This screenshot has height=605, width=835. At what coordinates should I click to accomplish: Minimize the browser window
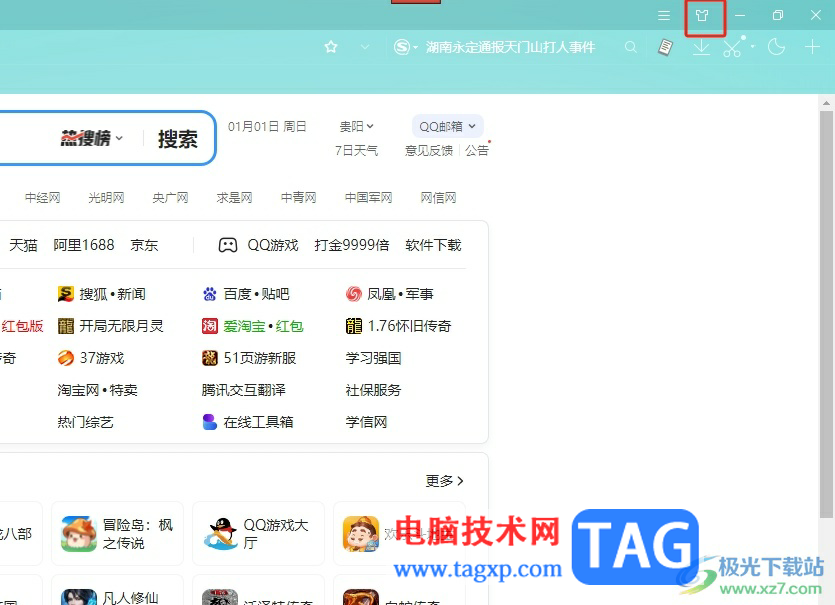740,15
